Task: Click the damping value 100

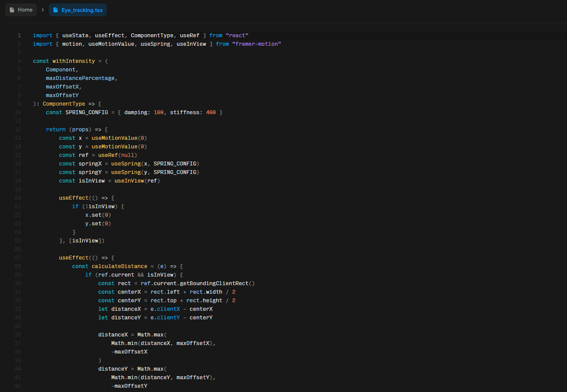Action: [159, 112]
